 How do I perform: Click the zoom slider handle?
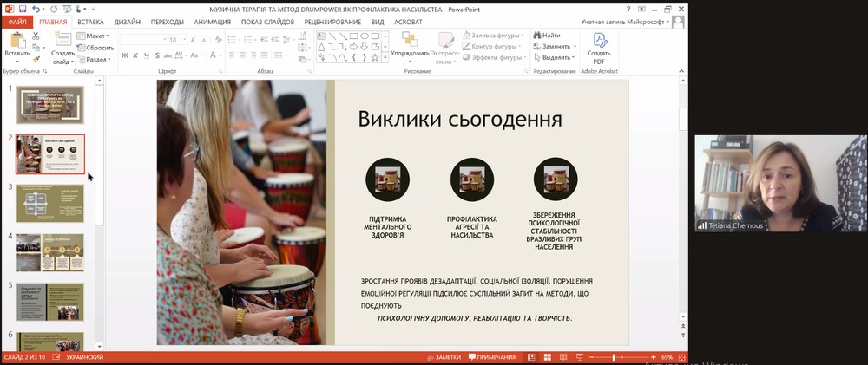(x=614, y=357)
